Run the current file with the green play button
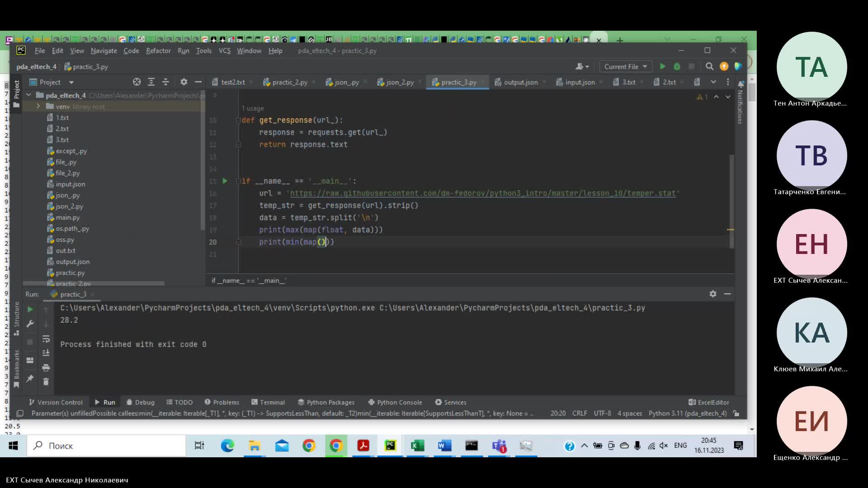 click(x=662, y=66)
